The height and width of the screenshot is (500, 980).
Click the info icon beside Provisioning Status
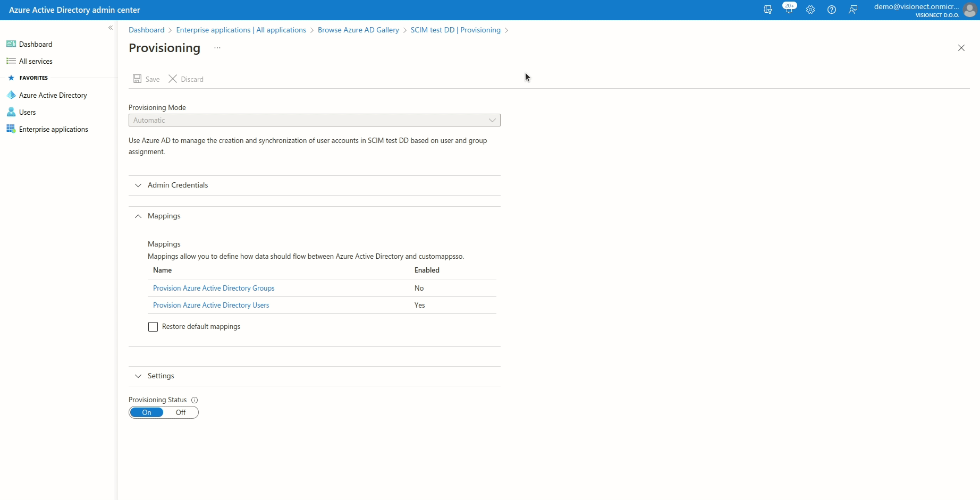(195, 400)
